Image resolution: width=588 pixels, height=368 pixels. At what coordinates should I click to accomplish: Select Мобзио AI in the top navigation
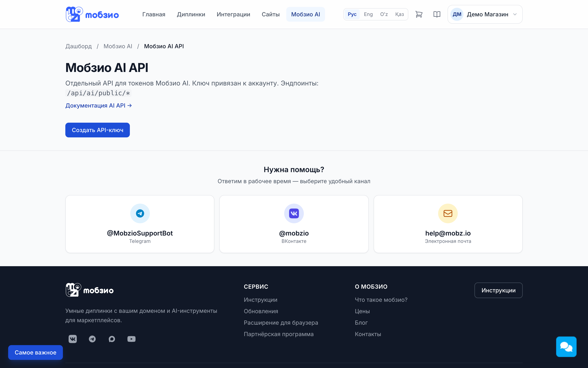tap(305, 14)
